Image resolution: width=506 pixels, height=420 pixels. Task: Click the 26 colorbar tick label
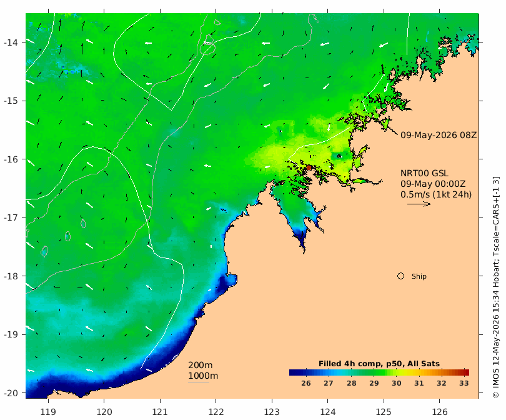tap(305, 383)
